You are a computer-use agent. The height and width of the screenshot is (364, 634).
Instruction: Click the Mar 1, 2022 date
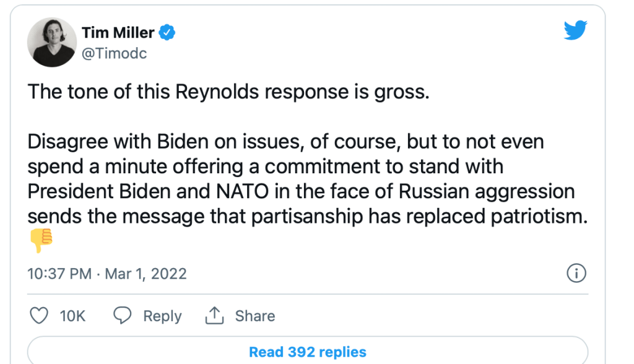coord(145,273)
